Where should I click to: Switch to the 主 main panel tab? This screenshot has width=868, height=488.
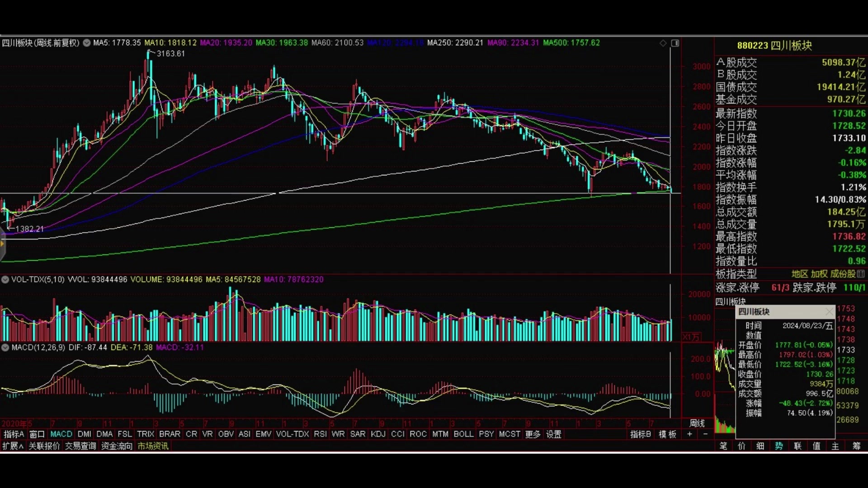(835, 446)
